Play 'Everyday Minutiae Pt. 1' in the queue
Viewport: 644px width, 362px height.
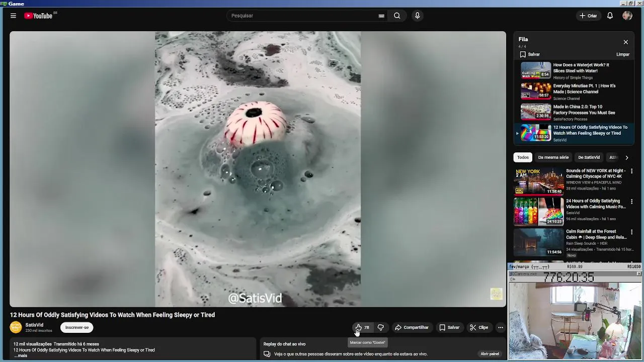pyautogui.click(x=574, y=92)
